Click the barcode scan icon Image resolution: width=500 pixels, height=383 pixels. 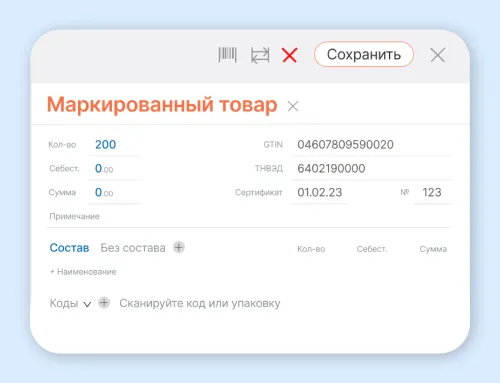tap(227, 55)
